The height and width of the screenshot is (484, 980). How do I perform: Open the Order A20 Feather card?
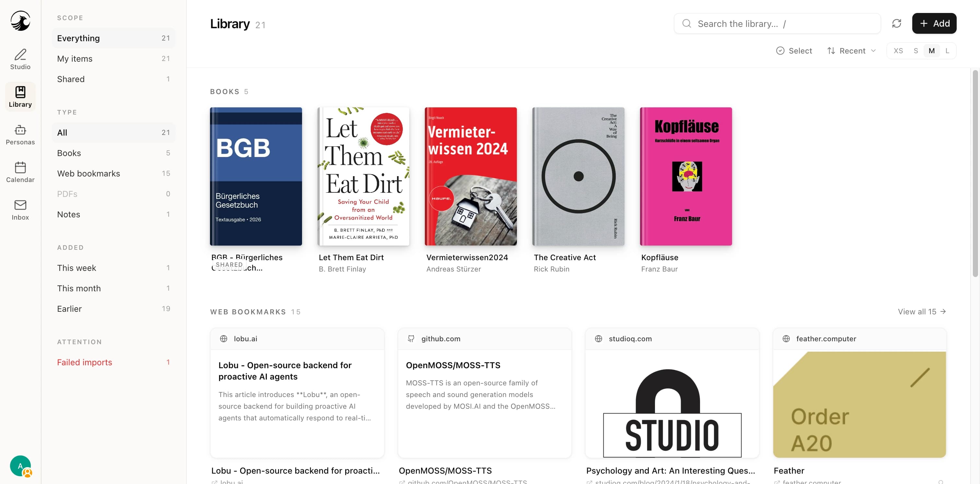[x=859, y=393]
